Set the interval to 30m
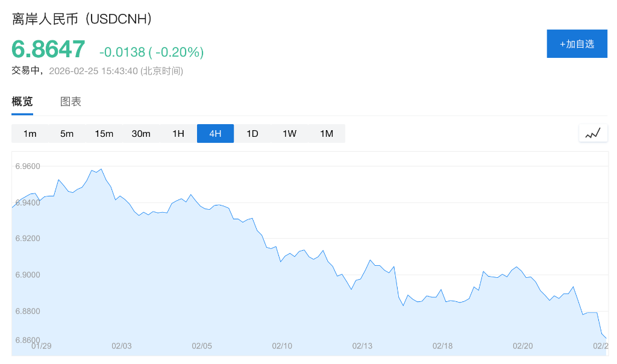This screenshot has width=617, height=364. tap(141, 134)
